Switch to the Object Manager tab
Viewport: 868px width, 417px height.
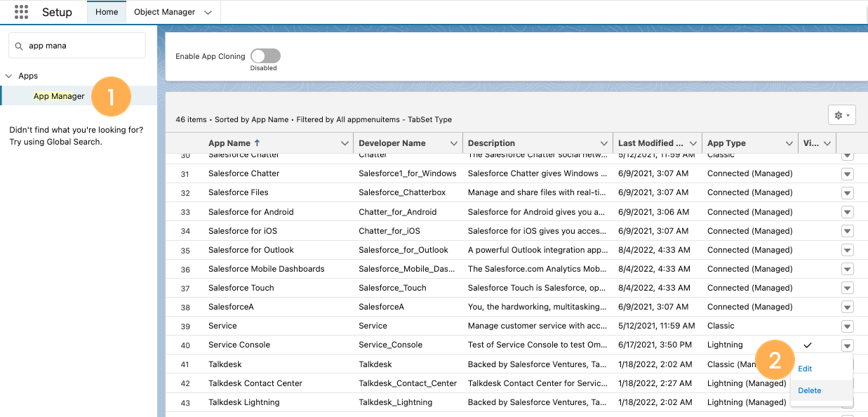pyautogui.click(x=163, y=12)
